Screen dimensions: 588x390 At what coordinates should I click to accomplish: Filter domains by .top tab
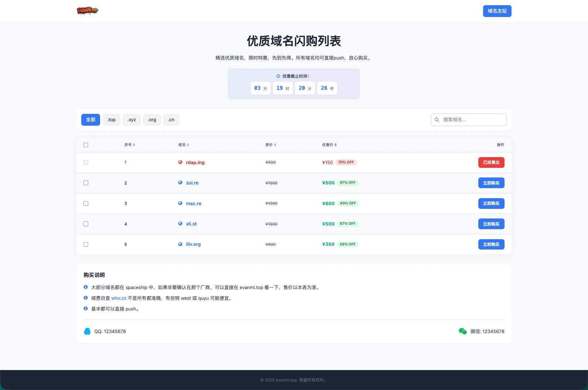click(112, 120)
